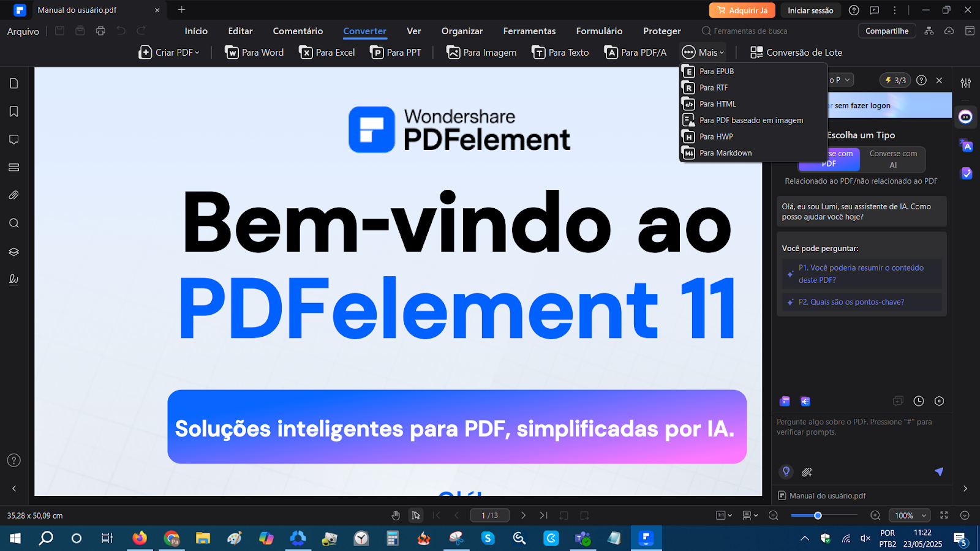980x551 pixels.
Task: Open the AI translate icon in right sidebar
Action: pos(966,145)
